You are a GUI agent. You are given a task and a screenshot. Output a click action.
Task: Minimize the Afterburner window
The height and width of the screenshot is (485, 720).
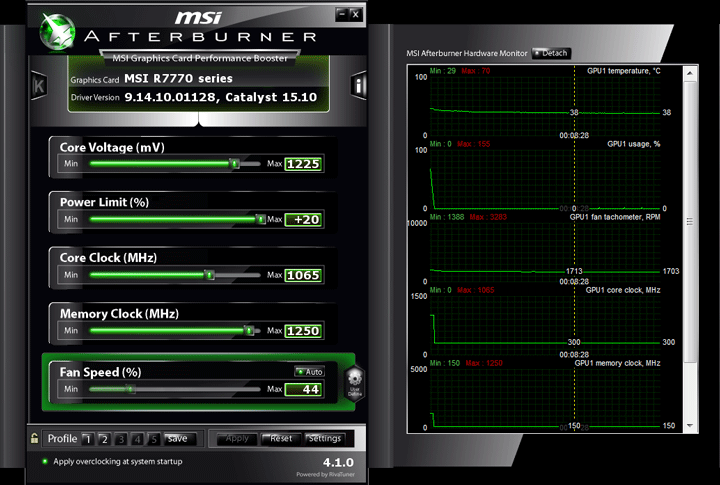click(x=342, y=15)
